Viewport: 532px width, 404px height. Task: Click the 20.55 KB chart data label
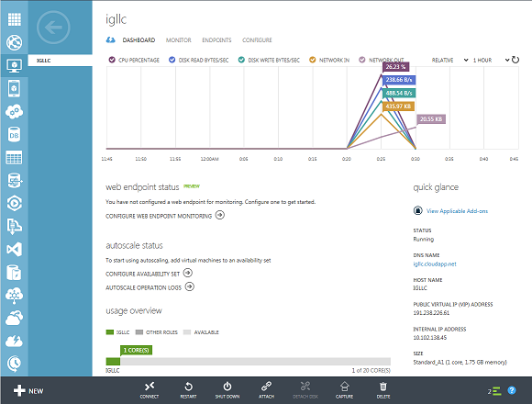[x=431, y=119]
